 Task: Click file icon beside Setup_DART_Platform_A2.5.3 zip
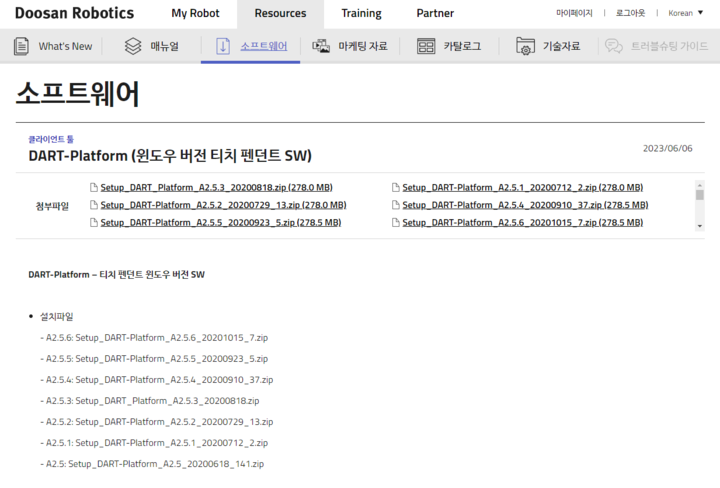click(x=94, y=187)
